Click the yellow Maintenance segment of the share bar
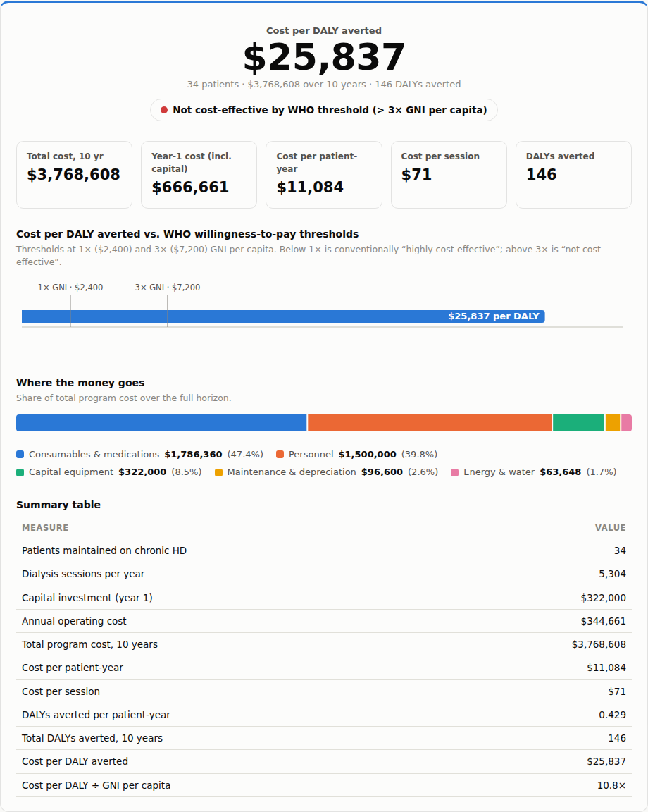This screenshot has width=648, height=812. pyautogui.click(x=613, y=423)
